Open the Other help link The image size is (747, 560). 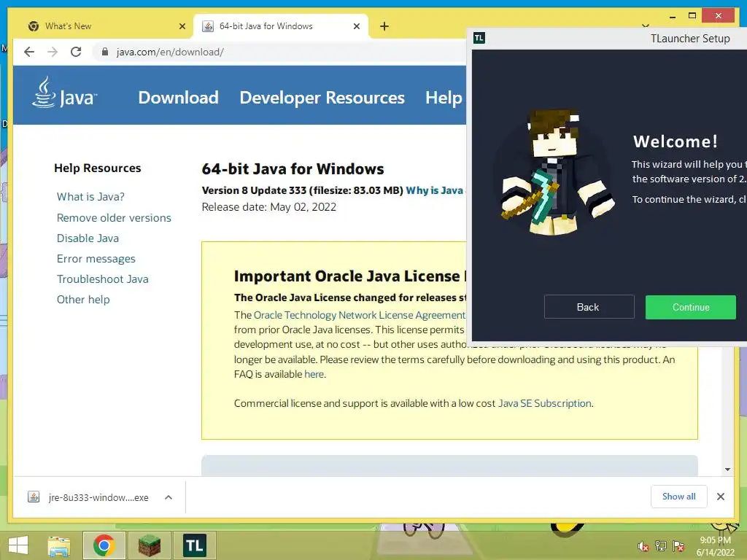click(83, 300)
